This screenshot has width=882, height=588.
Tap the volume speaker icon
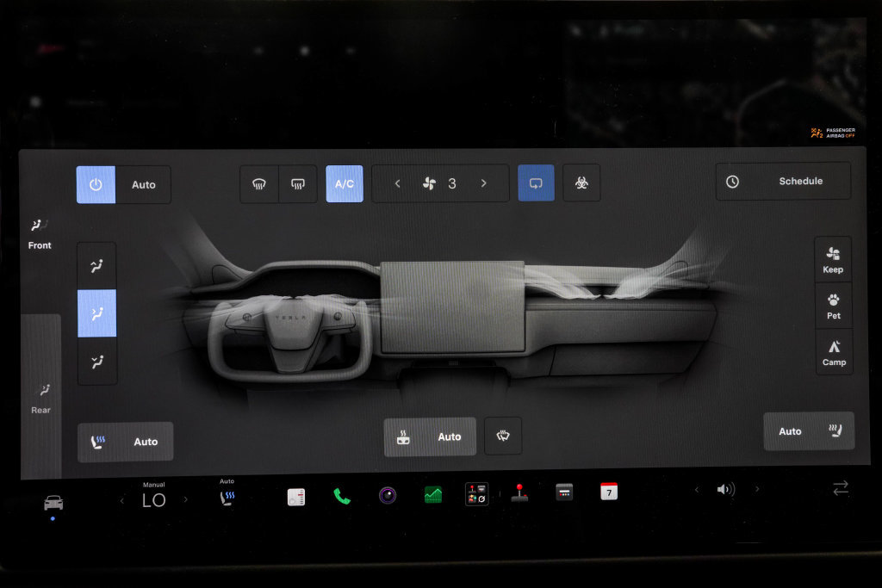(x=725, y=490)
